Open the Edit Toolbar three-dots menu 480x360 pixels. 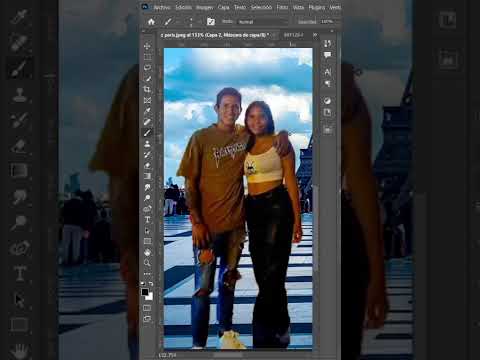(x=147, y=274)
